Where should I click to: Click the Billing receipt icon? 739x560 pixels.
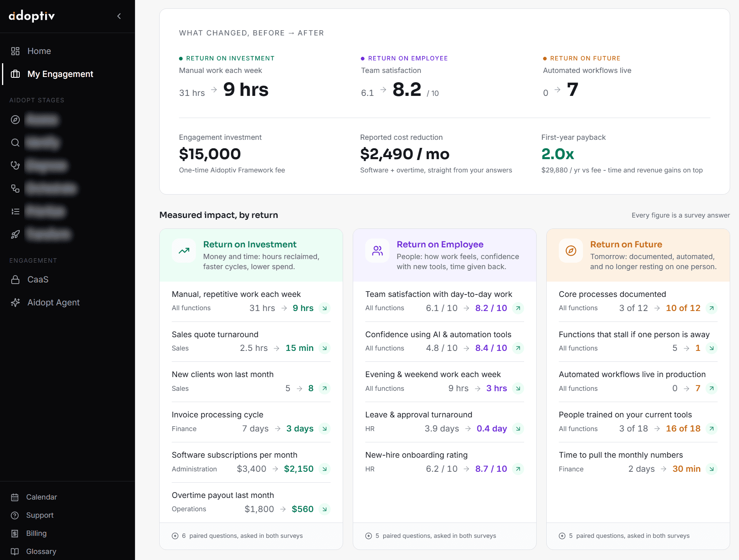click(x=15, y=533)
